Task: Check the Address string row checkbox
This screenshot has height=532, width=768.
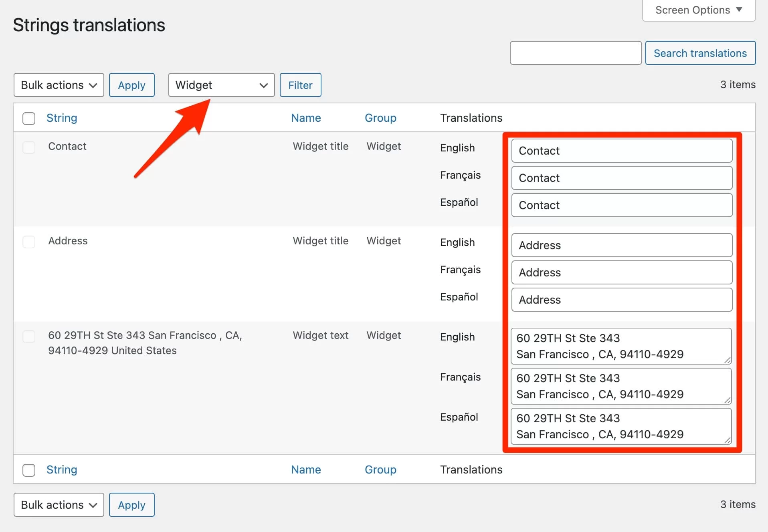Action: coord(29,242)
